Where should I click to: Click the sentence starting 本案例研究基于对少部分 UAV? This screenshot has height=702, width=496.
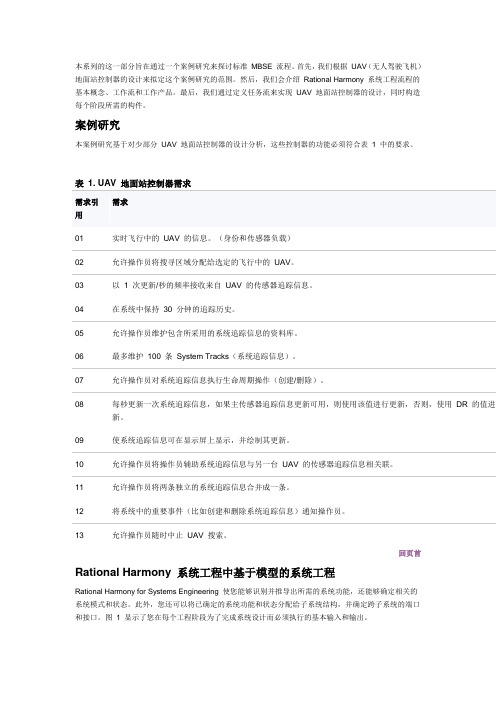pos(244,144)
